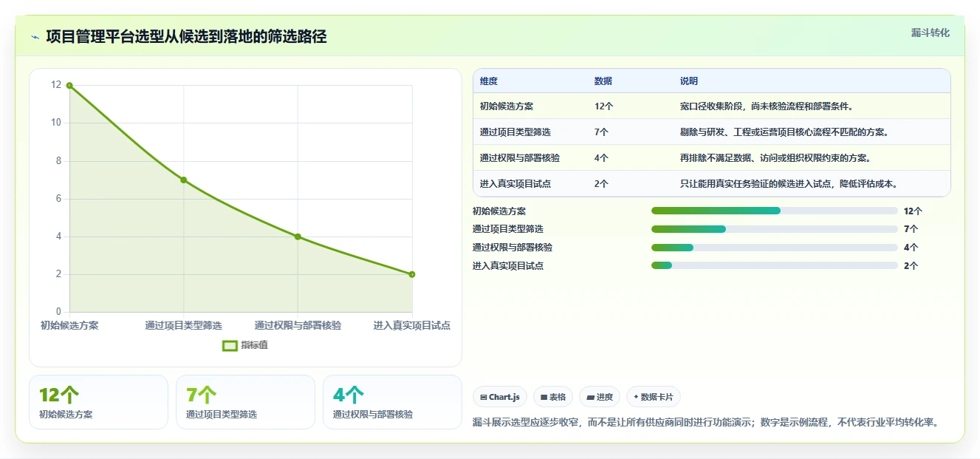Click the lightning icon beside the title
Viewport: 980px width, 459px height.
(35, 37)
